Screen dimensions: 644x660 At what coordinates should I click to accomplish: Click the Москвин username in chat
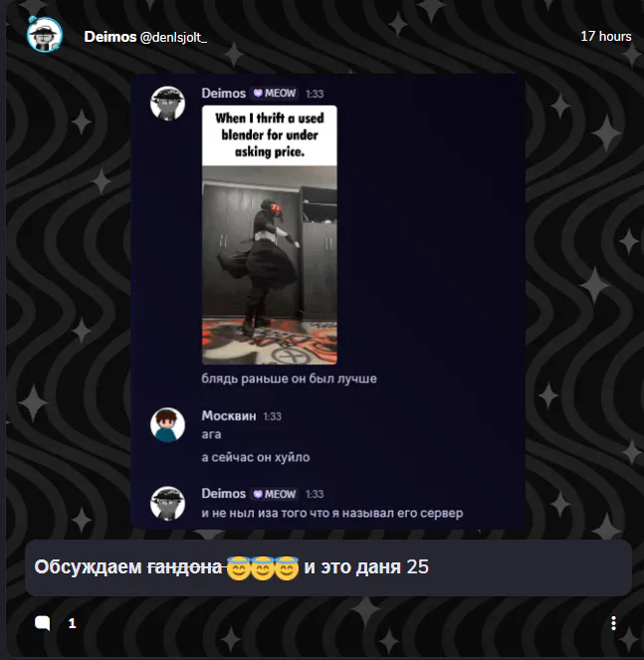pos(229,416)
